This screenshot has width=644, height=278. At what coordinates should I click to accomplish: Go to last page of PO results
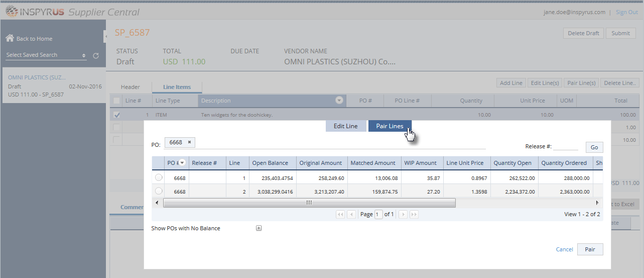[414, 214]
